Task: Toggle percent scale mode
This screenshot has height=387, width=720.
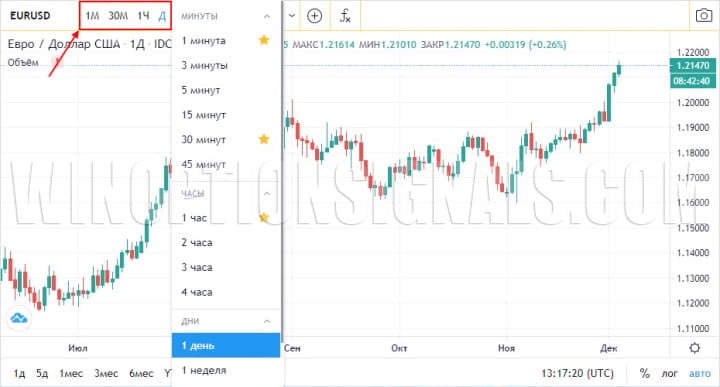Action: (645, 373)
